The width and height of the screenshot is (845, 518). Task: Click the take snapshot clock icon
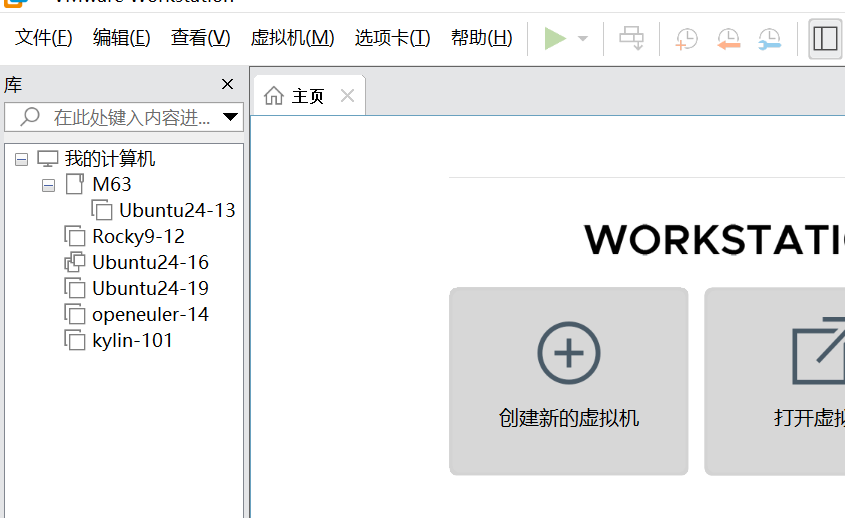tap(686, 39)
